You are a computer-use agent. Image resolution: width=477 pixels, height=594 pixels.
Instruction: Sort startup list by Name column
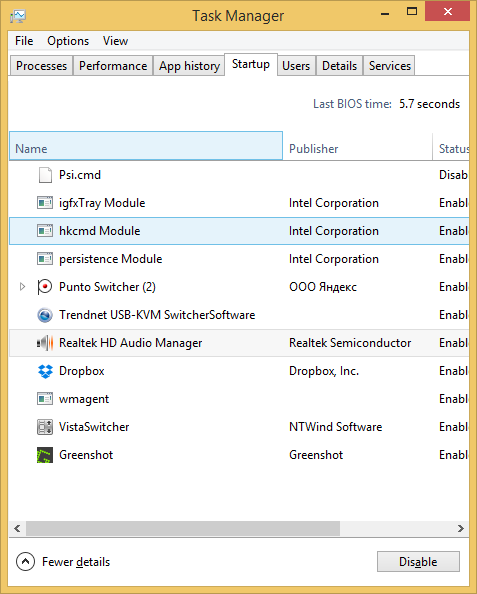(x=146, y=146)
